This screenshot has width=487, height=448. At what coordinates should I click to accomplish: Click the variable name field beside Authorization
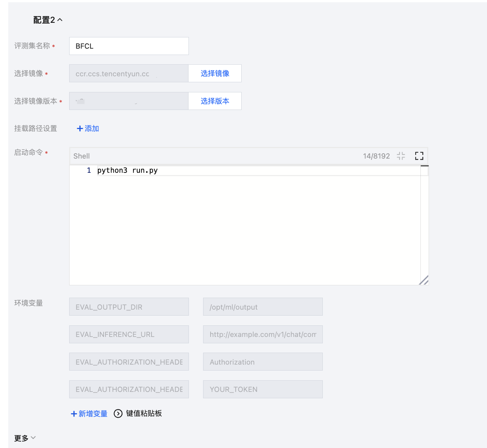tap(129, 362)
